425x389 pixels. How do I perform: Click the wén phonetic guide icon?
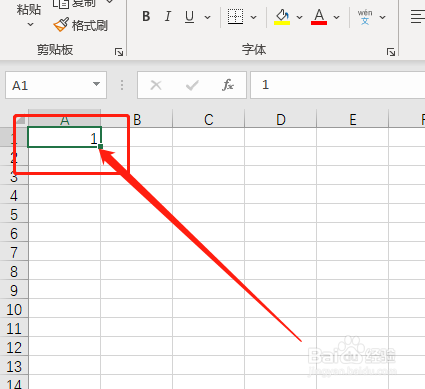coord(365,17)
